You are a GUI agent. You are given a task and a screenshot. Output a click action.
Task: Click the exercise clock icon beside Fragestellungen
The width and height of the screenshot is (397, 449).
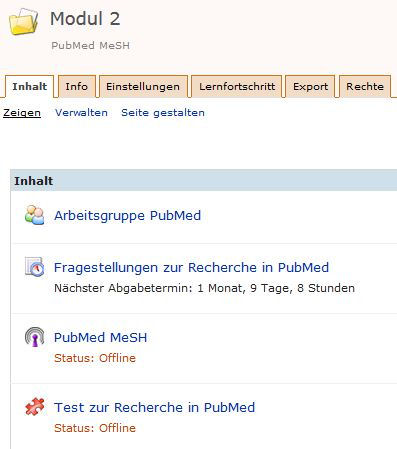tap(34, 267)
